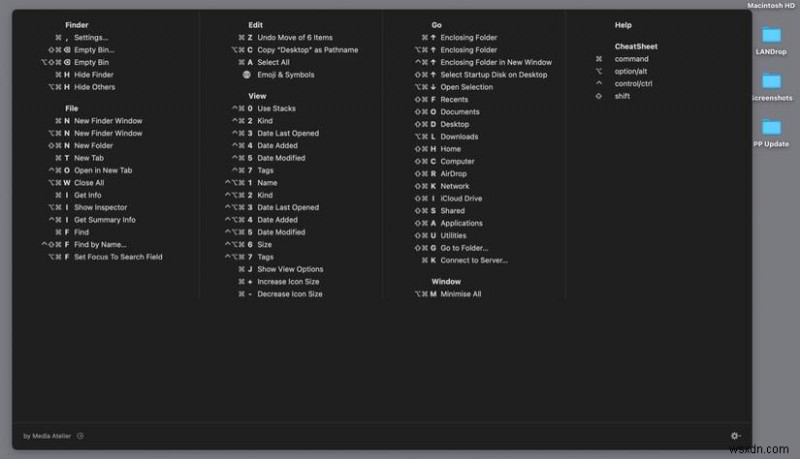The width and height of the screenshot is (800, 459).
Task: Click the Emoji & Symbols globe icon
Action: point(246,74)
